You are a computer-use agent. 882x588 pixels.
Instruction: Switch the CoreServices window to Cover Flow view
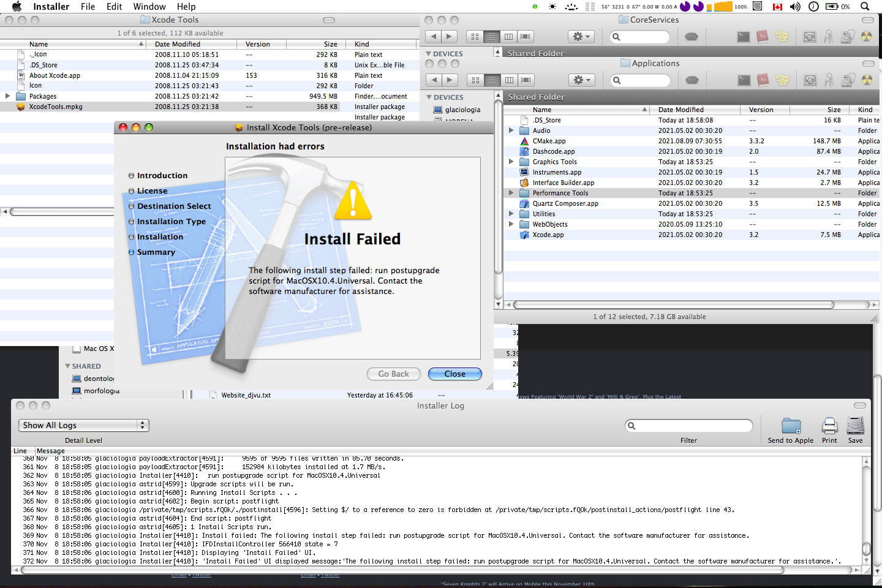[x=526, y=37]
